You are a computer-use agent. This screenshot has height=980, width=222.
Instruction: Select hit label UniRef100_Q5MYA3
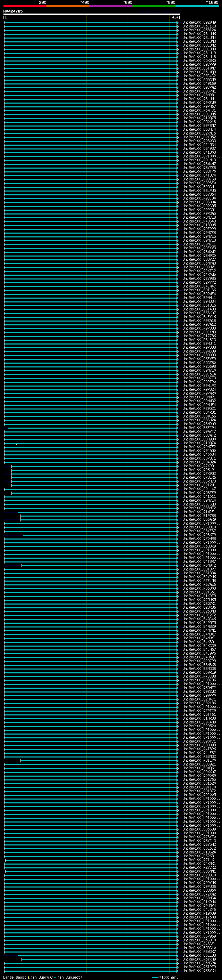point(199,263)
